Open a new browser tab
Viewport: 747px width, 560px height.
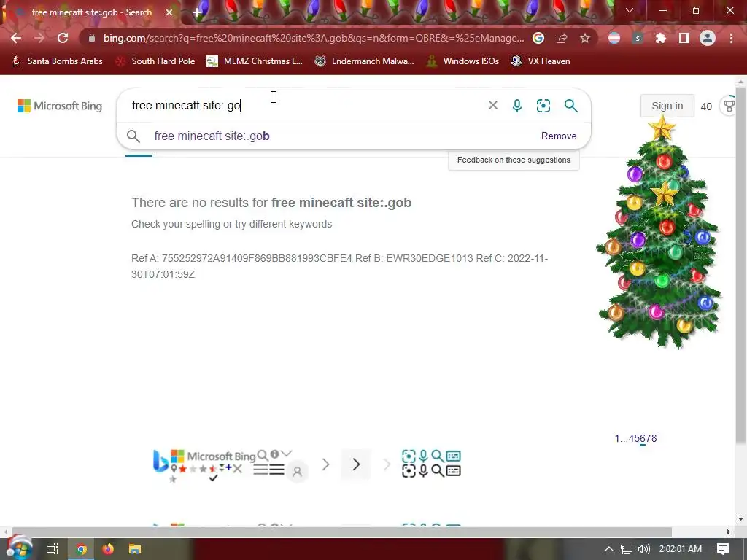197,12
